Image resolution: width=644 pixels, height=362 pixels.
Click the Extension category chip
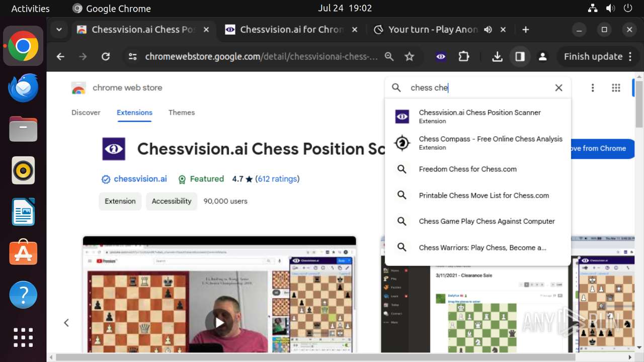(120, 201)
